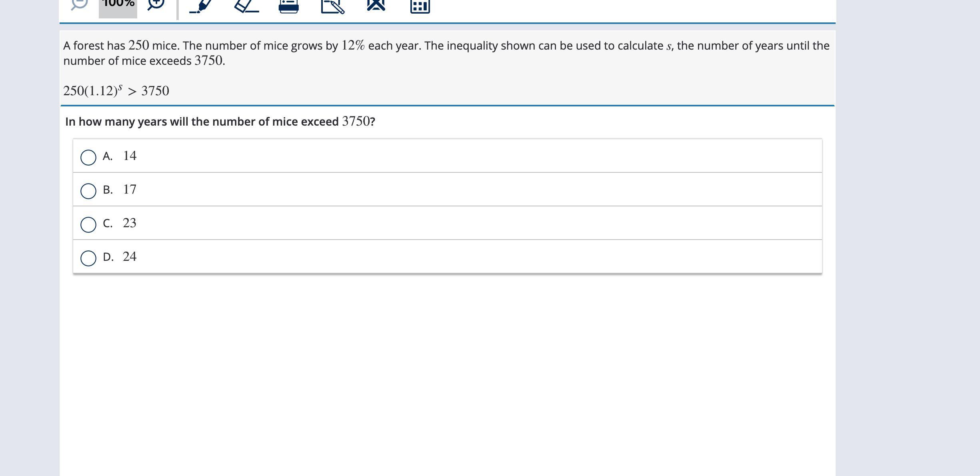This screenshot has height=476, width=980.
Task: Click the zoom in magnifier icon
Action: [156, 4]
